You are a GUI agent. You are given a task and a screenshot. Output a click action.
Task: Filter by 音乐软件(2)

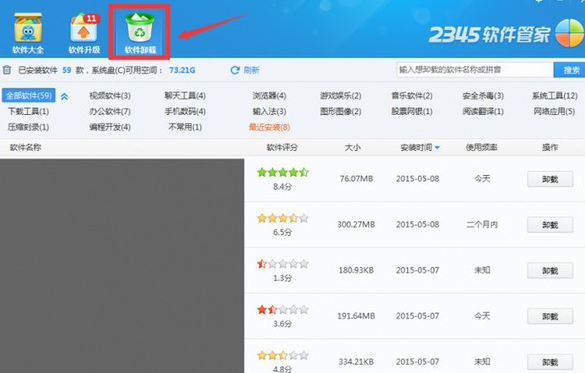(412, 96)
